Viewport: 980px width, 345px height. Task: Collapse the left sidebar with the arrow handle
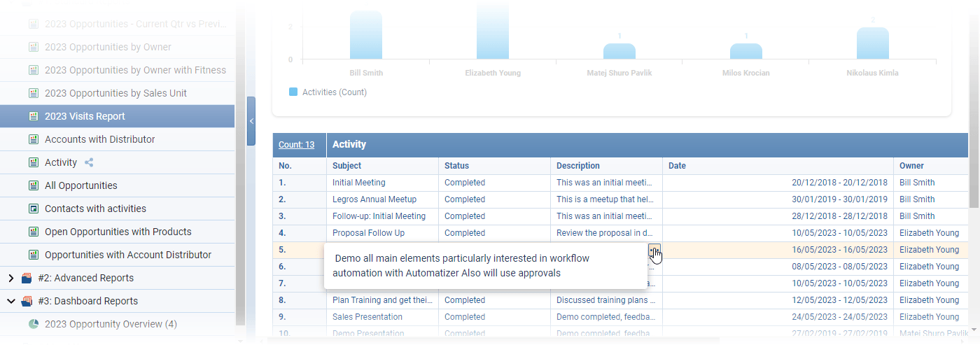251,121
